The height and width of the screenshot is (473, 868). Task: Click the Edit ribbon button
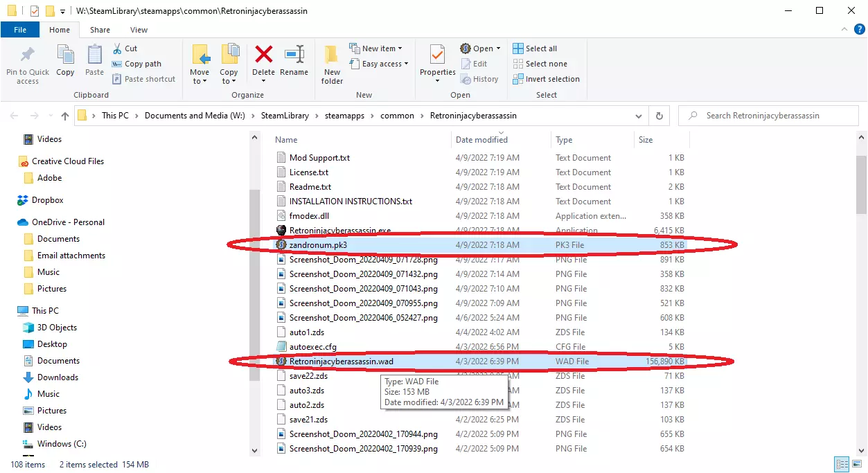point(474,64)
